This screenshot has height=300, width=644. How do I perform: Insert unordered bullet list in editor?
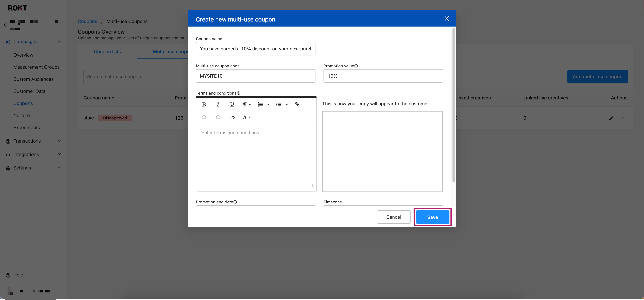[279, 104]
